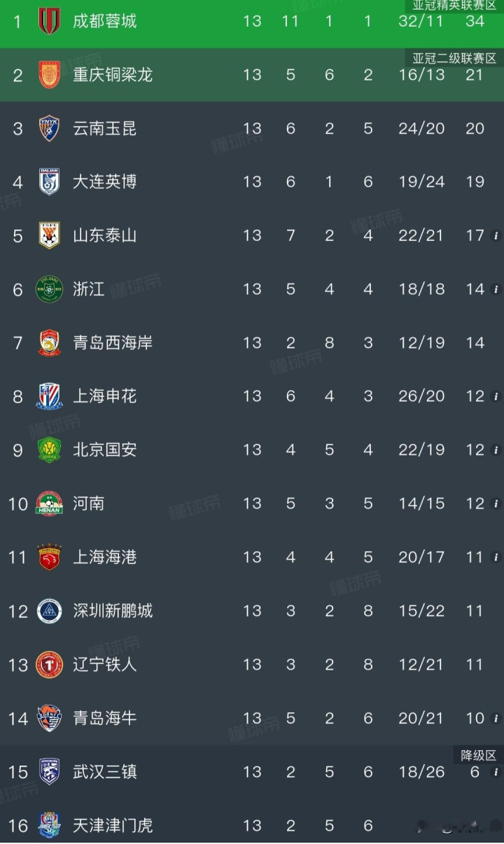Open the 河南 HENAN club logo
Screen dimensions: 504x844
click(49, 504)
